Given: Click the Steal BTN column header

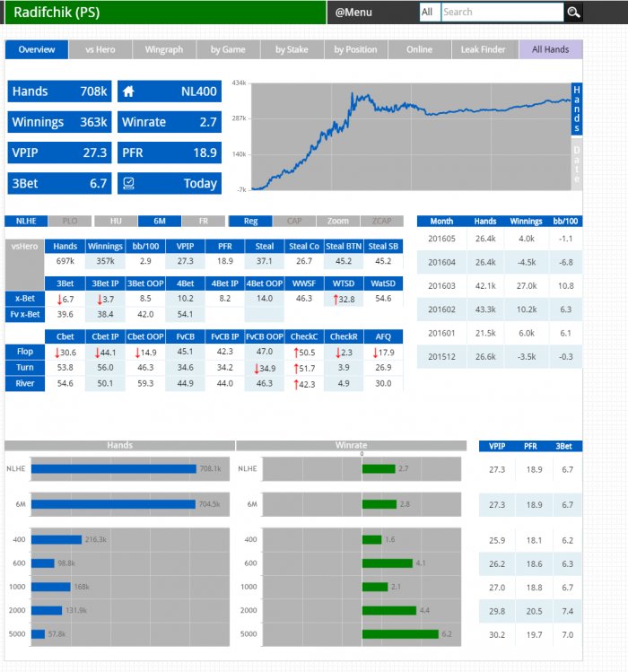Looking at the screenshot, I should [x=344, y=247].
